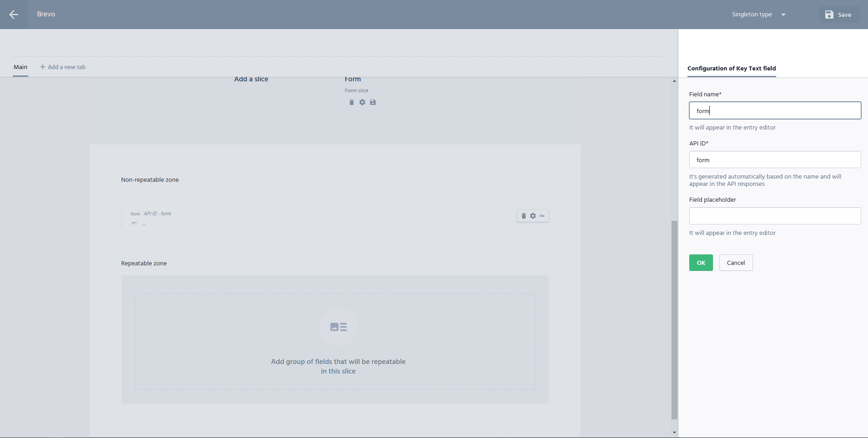Click the Field name input containing form

click(775, 110)
